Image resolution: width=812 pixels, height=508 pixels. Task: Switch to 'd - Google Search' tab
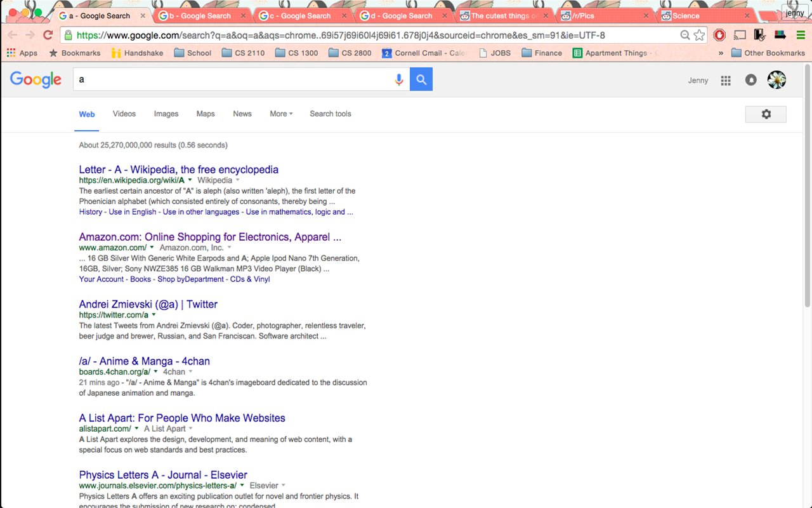[401, 16]
